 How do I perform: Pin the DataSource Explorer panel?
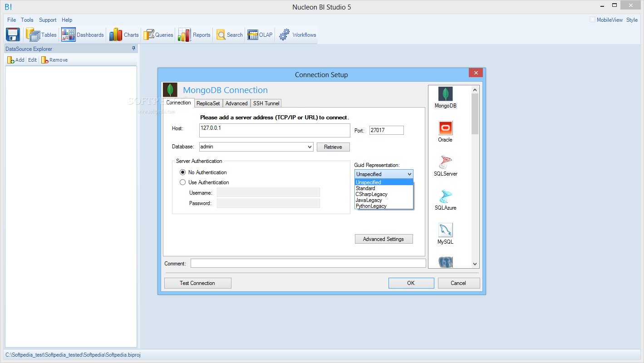133,49
